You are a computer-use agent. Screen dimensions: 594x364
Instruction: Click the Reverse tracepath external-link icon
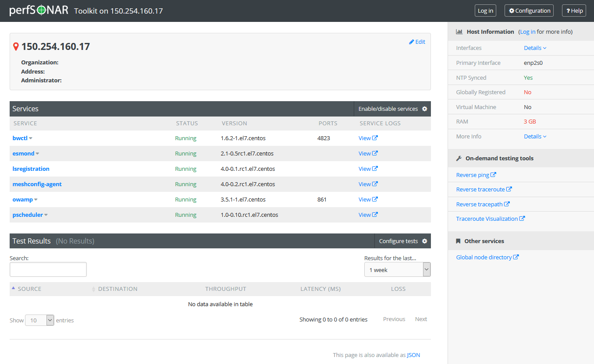(507, 204)
